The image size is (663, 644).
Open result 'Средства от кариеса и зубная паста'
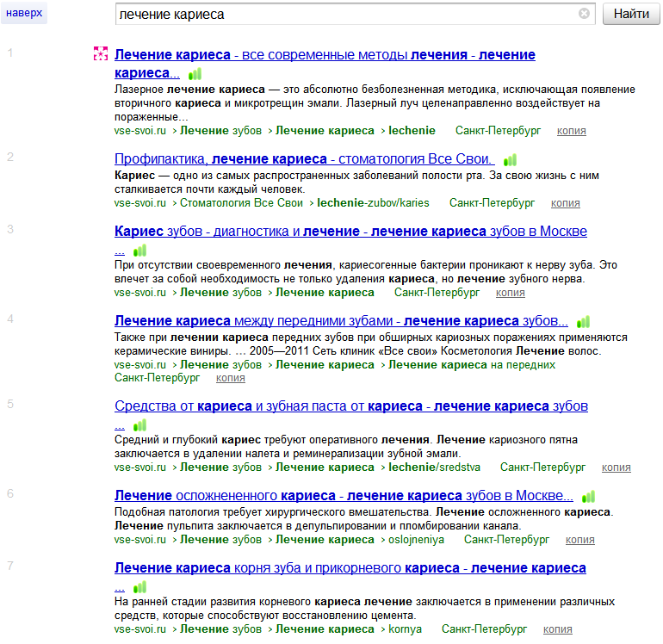click(x=351, y=406)
